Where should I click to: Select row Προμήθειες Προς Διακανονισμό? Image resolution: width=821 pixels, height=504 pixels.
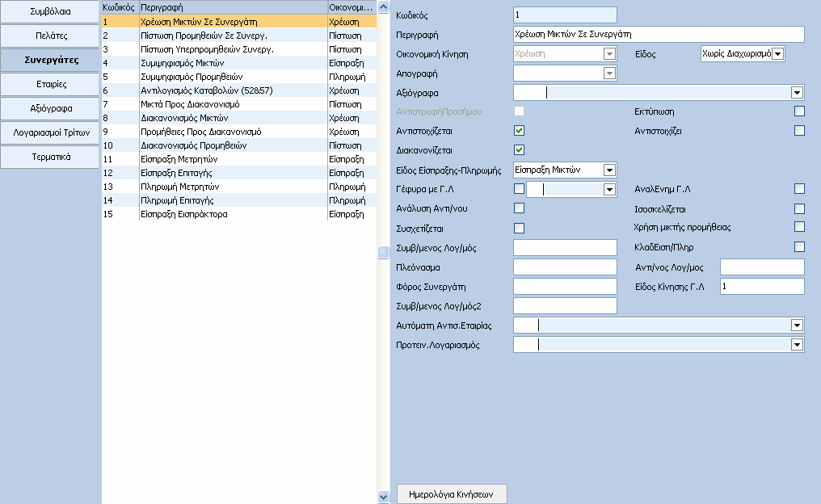[238, 132]
